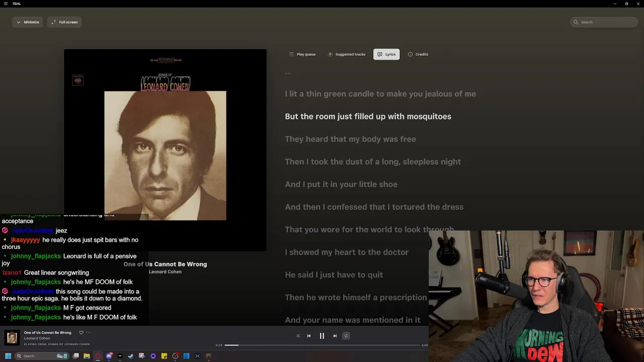Seek along the track progress bar

pos(322,345)
